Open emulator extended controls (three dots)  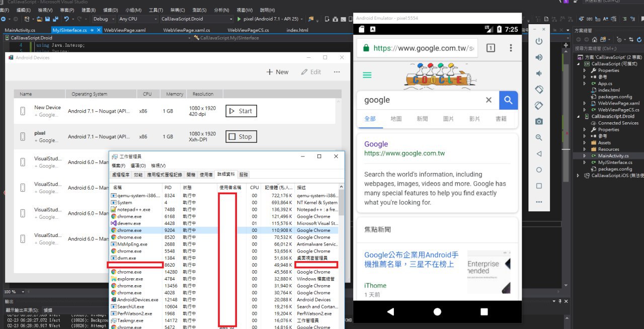pyautogui.click(x=539, y=202)
